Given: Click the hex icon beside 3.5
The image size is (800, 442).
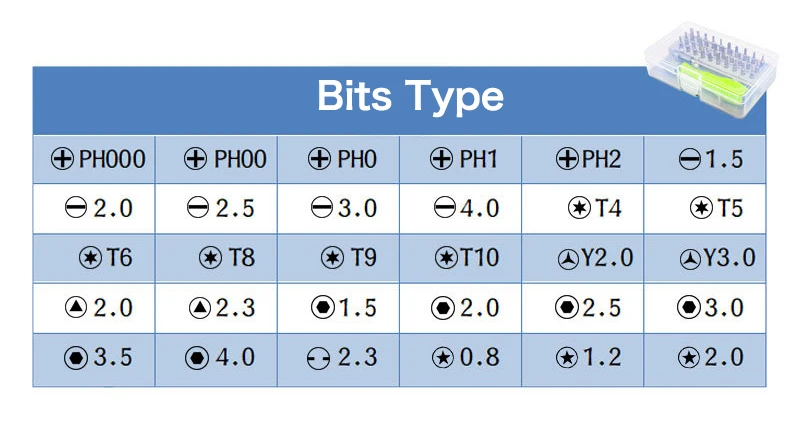Looking at the screenshot, I should pos(76,358).
